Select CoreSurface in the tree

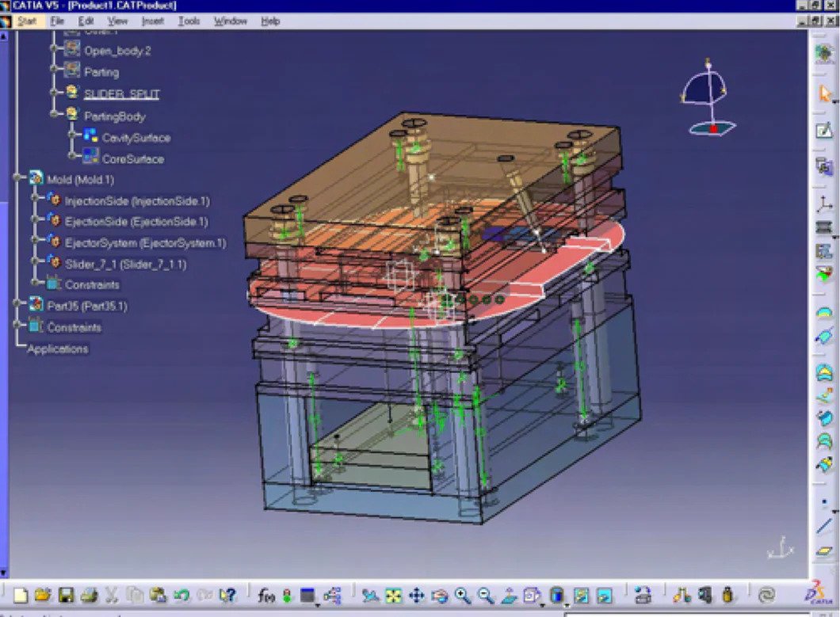[133, 159]
